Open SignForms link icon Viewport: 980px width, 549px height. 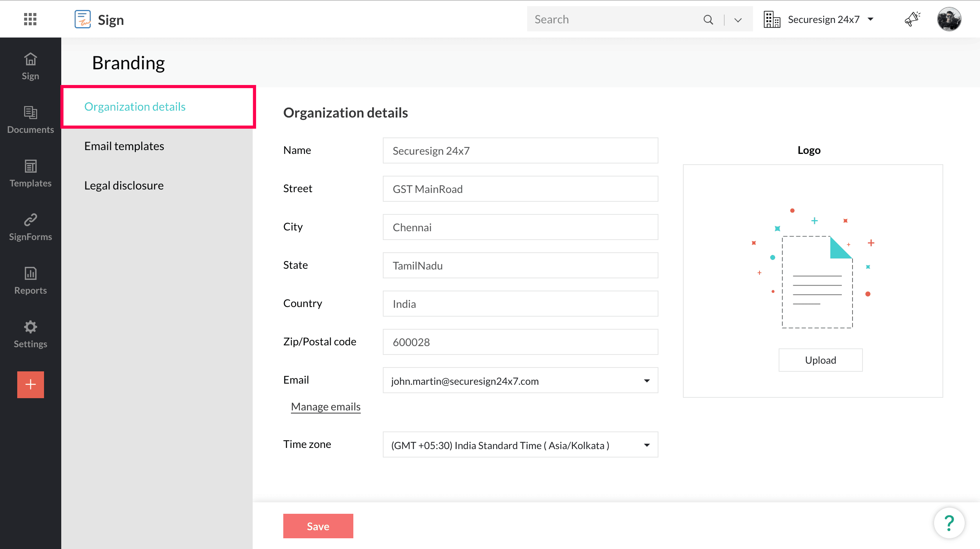30,227
